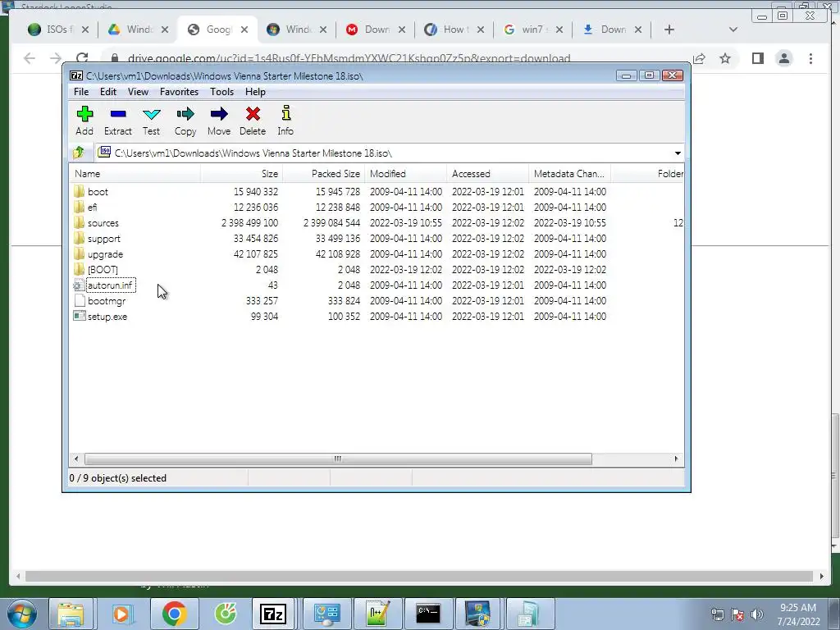Open the Help menu
Image resolution: width=840 pixels, height=630 pixels.
[x=255, y=92]
